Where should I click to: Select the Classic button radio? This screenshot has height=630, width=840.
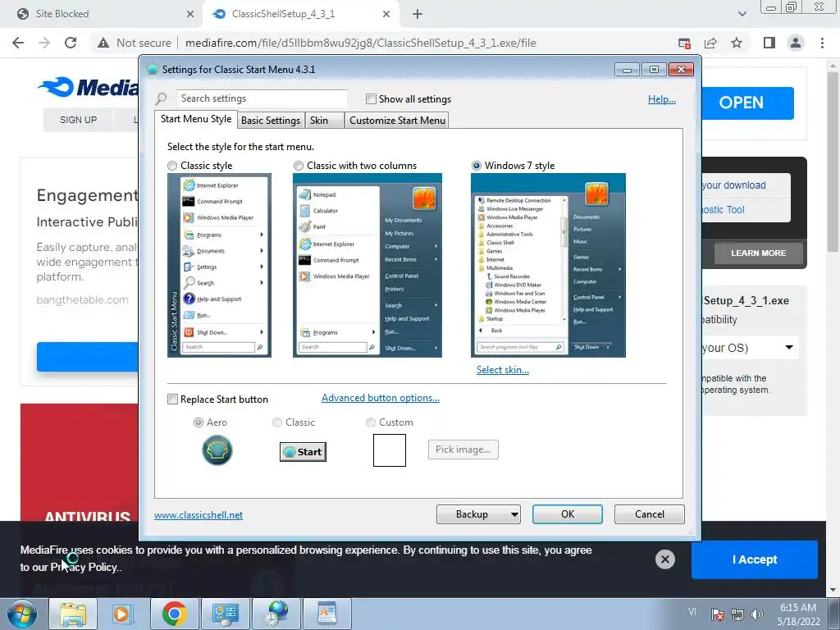click(277, 422)
